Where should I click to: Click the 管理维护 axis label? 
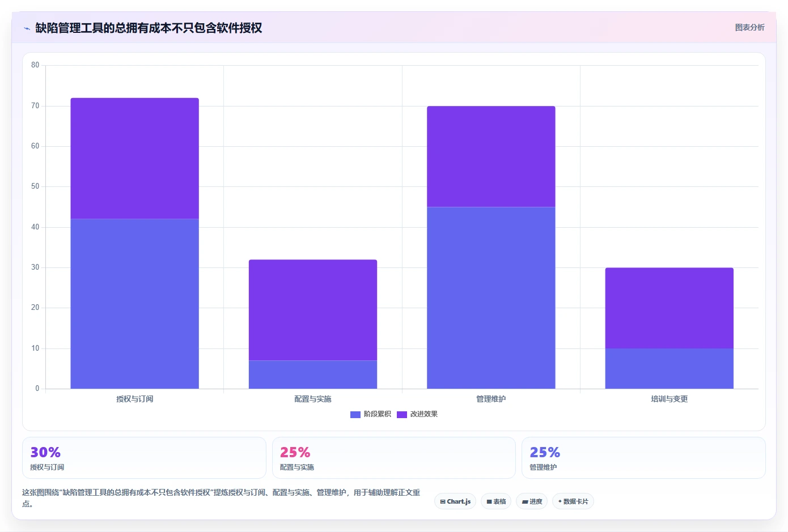tap(491, 399)
